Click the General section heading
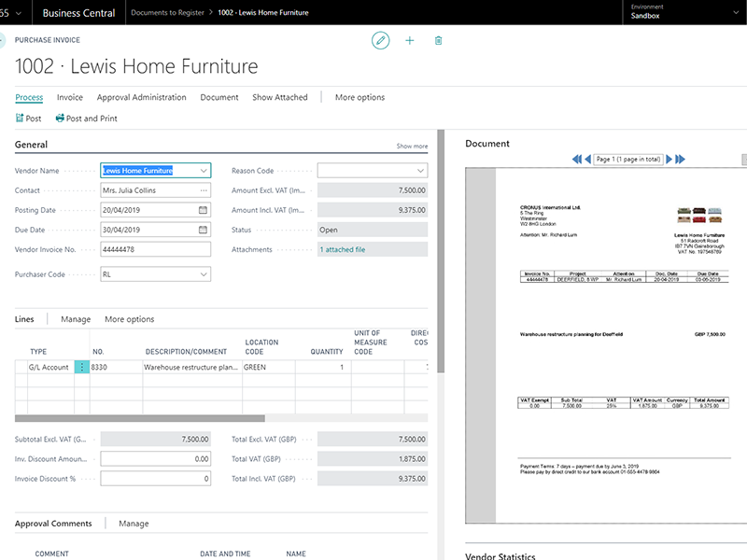Image resolution: width=747 pixels, height=560 pixels. click(31, 145)
